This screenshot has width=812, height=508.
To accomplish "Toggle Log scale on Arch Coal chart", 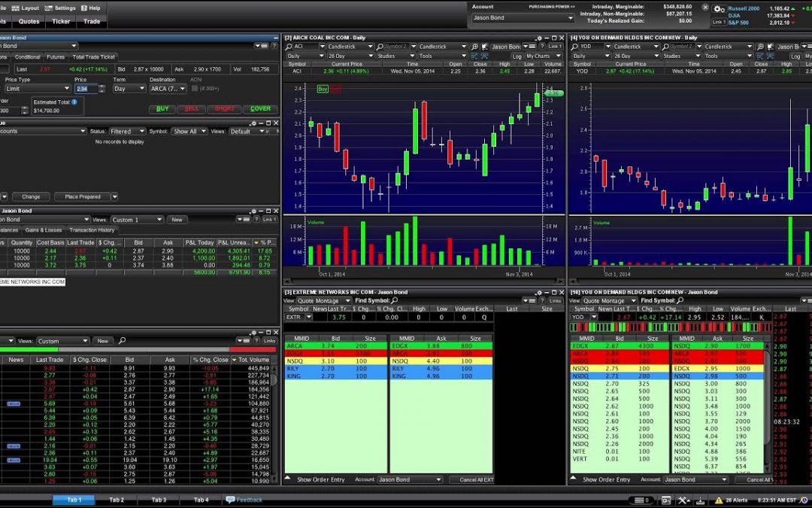I will point(517,56).
